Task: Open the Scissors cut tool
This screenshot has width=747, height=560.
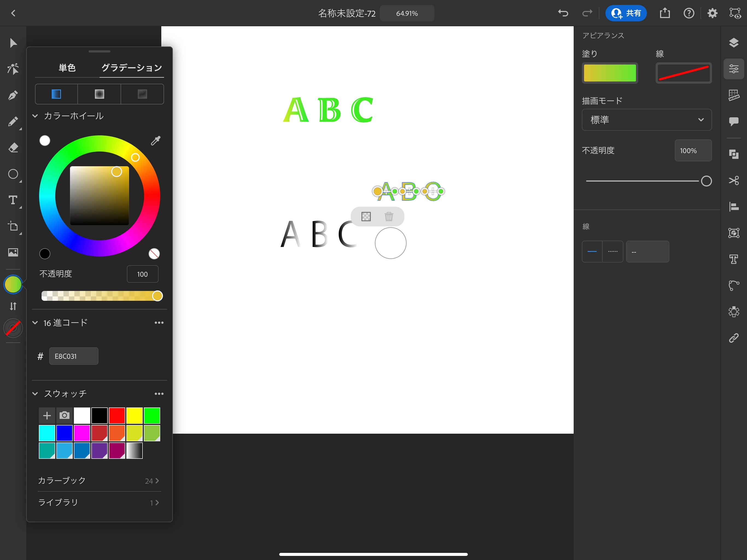Action: click(x=734, y=180)
